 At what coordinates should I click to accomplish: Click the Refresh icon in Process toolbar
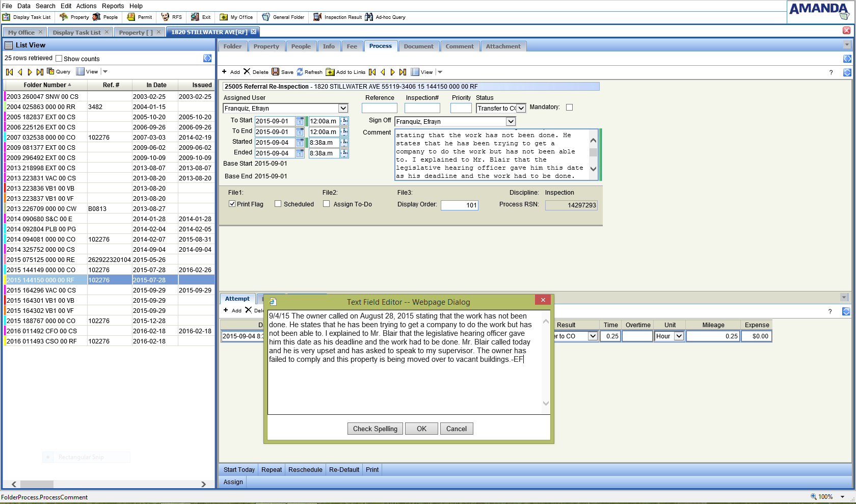(x=300, y=72)
